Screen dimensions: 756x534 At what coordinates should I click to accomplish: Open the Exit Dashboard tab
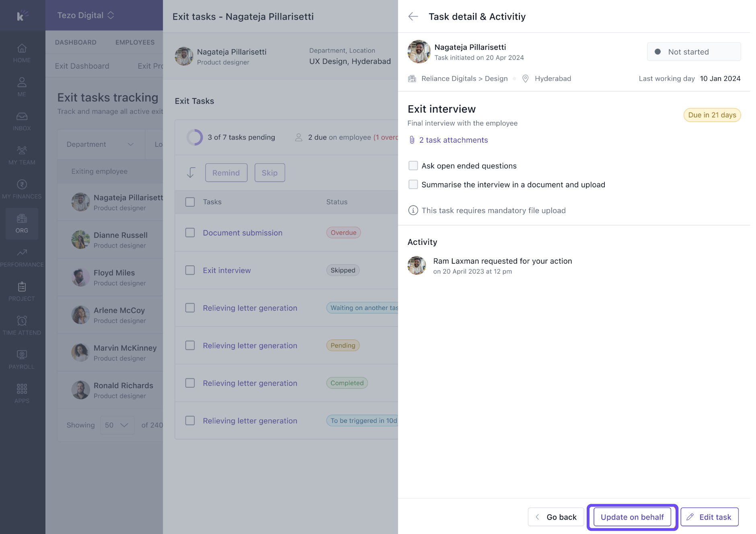[x=82, y=66]
